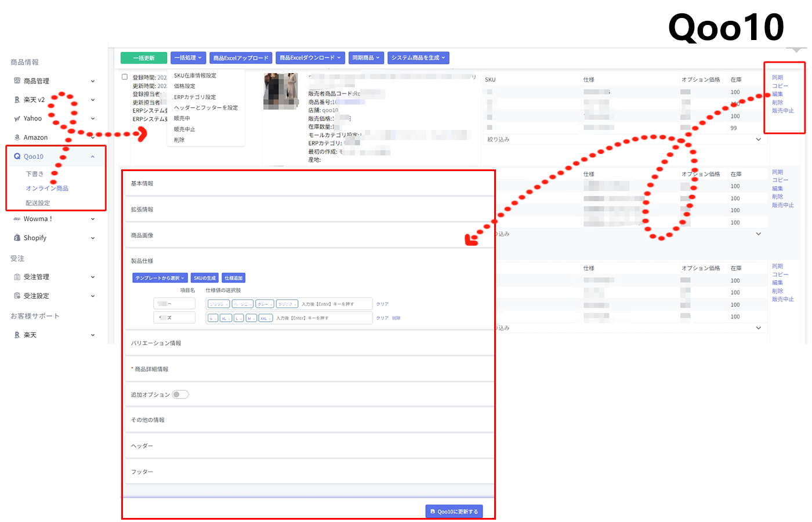The width and height of the screenshot is (812, 522).
Task: Click the blue 商品番号 number link
Action: pos(348,102)
